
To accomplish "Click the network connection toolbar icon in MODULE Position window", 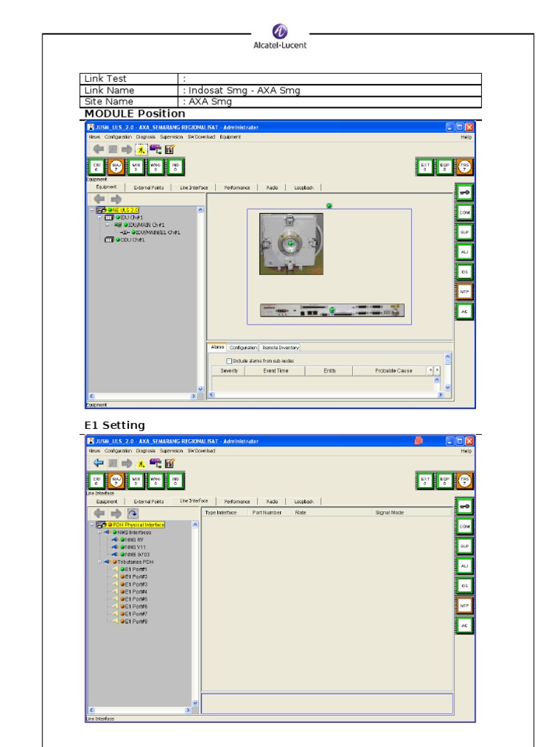I will (x=155, y=149).
